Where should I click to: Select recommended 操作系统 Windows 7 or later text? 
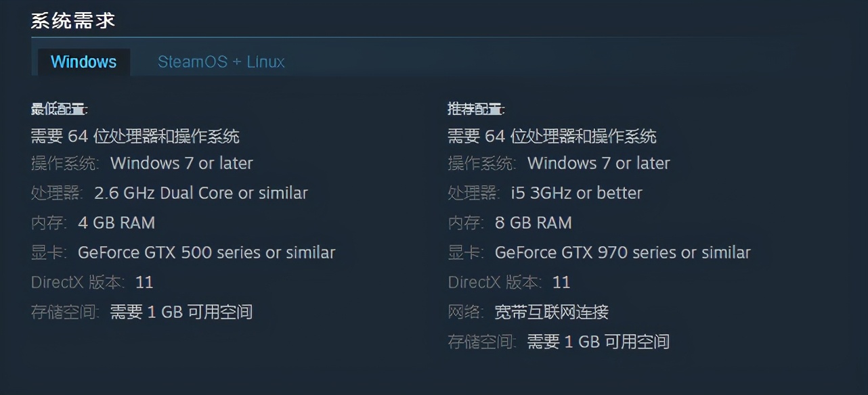point(559,163)
